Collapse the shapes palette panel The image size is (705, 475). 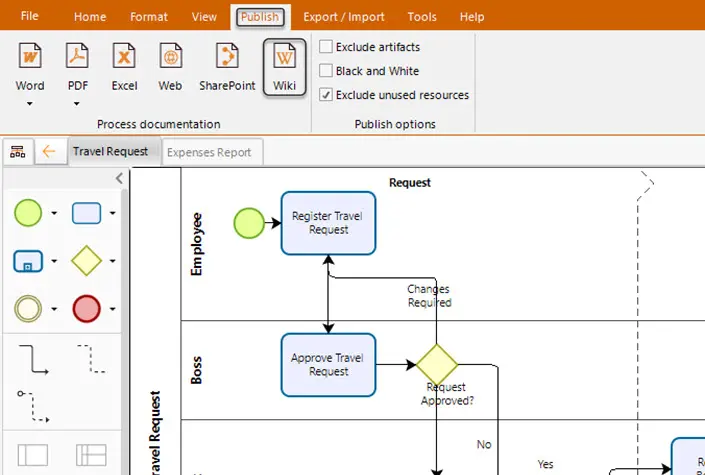pos(119,178)
